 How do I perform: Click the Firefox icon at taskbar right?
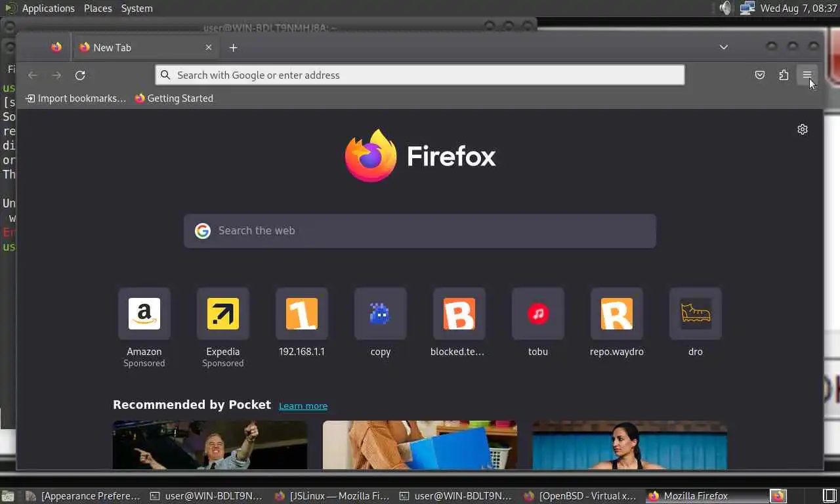tap(778, 496)
